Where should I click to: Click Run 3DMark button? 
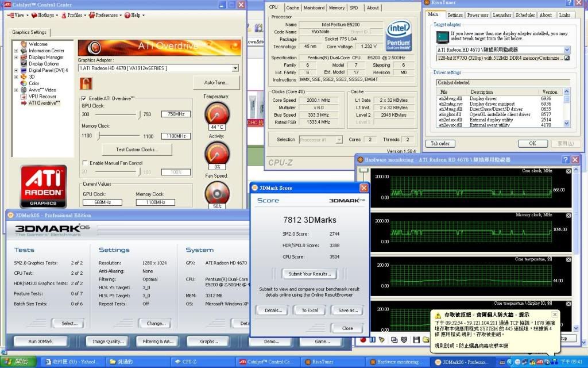click(41, 342)
